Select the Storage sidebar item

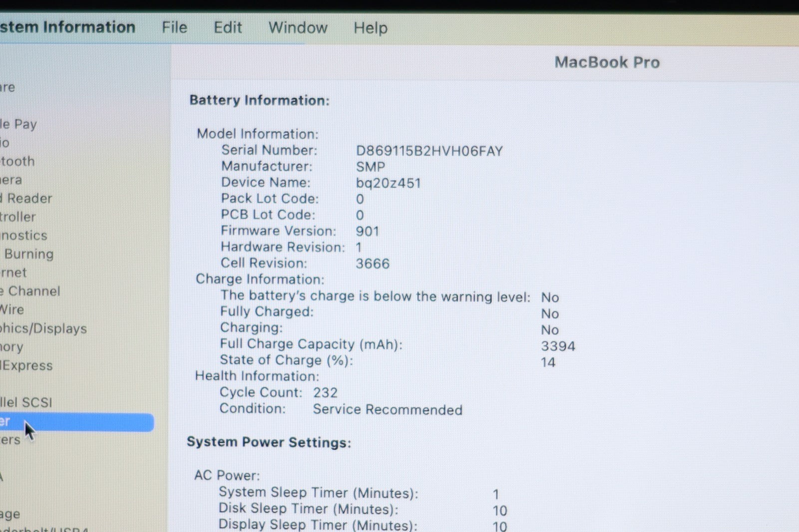tap(10, 514)
